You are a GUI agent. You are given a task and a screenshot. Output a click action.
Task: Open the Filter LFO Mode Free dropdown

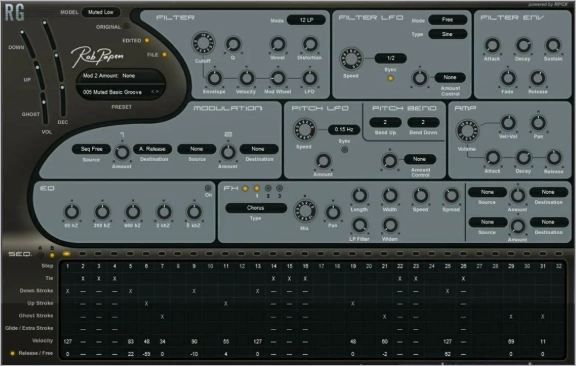(x=447, y=19)
